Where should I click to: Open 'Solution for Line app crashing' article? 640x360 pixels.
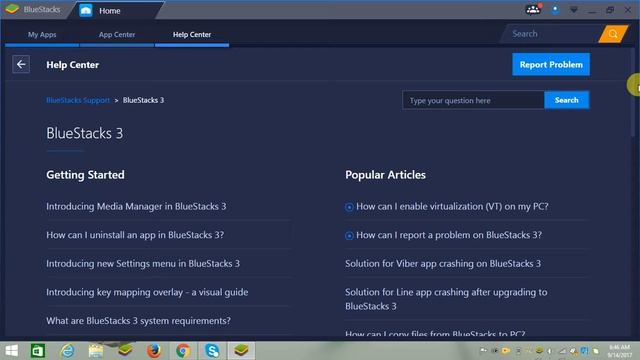pyautogui.click(x=446, y=299)
